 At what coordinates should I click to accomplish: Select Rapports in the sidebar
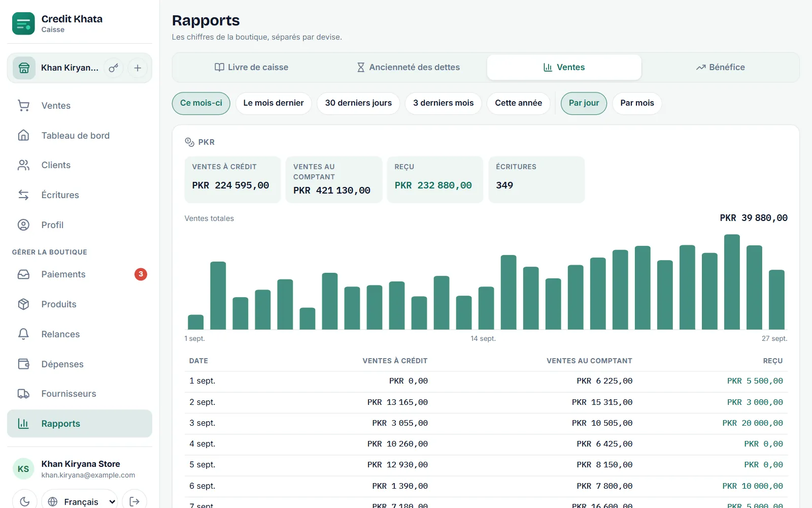80,424
